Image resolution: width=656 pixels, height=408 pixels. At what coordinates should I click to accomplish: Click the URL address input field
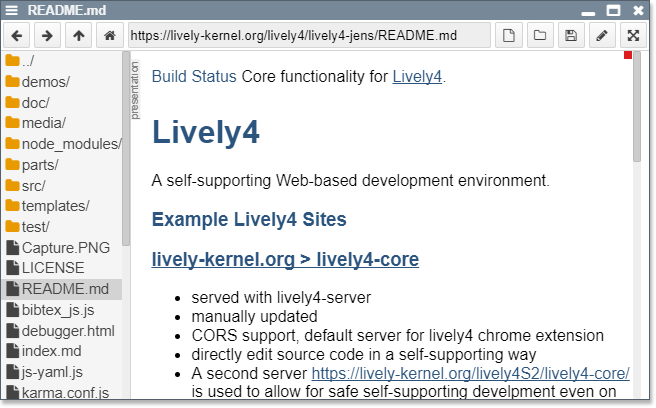tap(308, 35)
